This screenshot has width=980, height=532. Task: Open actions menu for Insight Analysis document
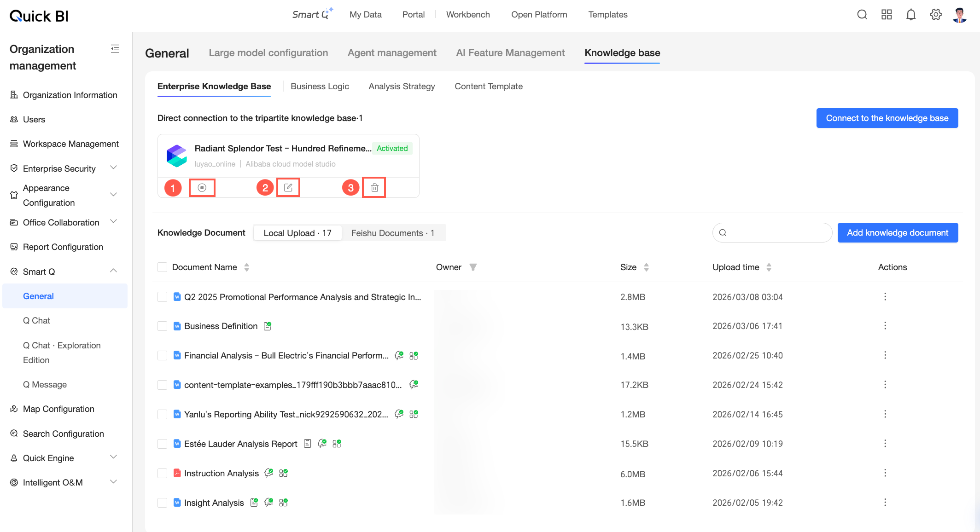click(x=885, y=503)
